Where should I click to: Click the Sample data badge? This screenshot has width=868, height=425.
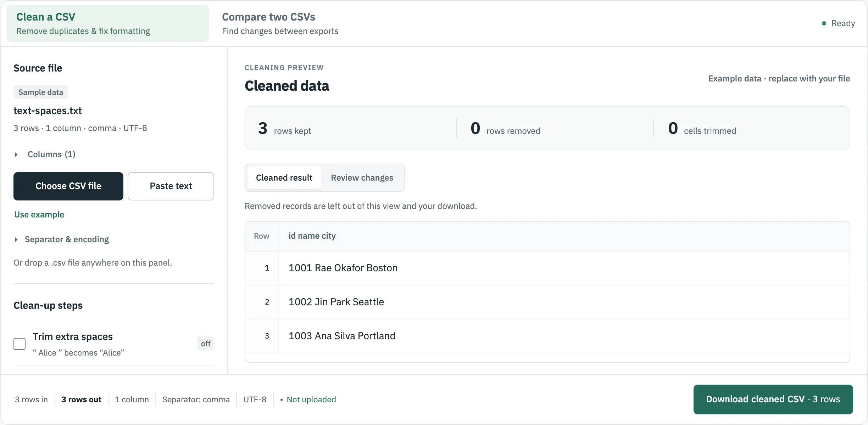(x=41, y=92)
